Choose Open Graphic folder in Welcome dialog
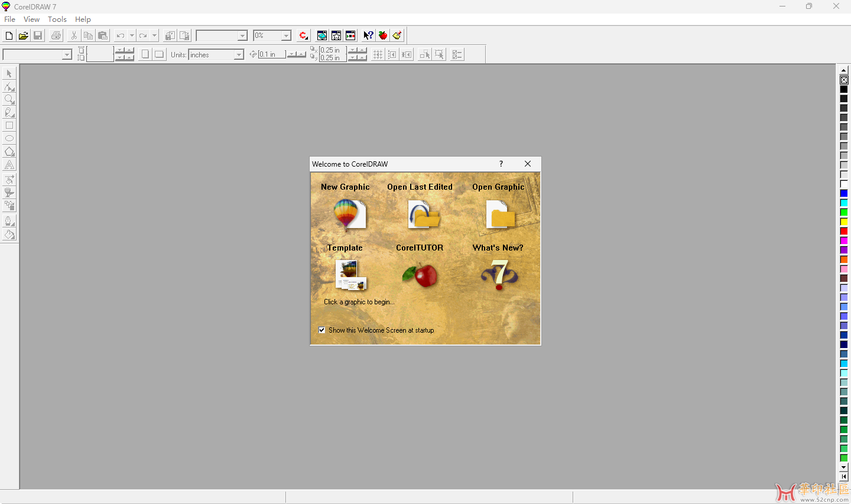 coord(500,214)
